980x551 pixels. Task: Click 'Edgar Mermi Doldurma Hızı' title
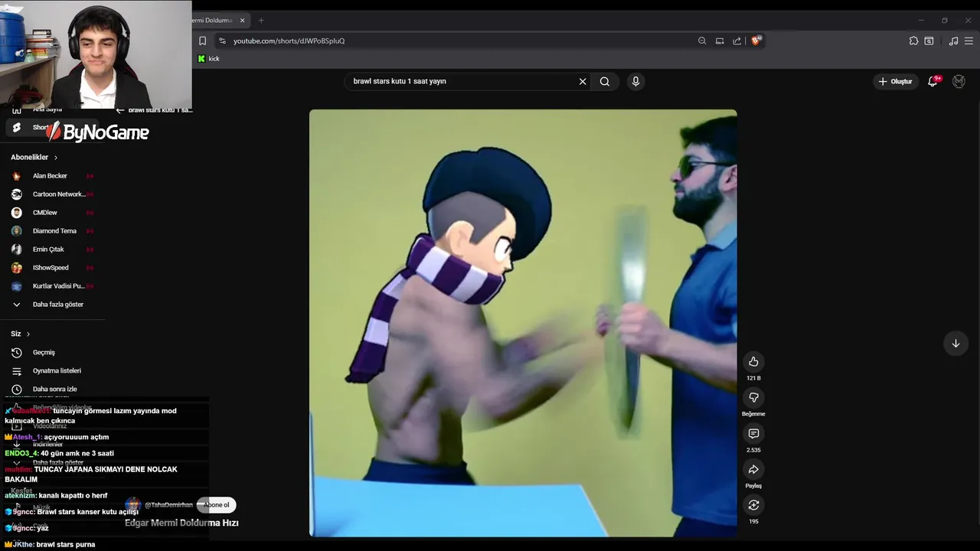click(181, 523)
